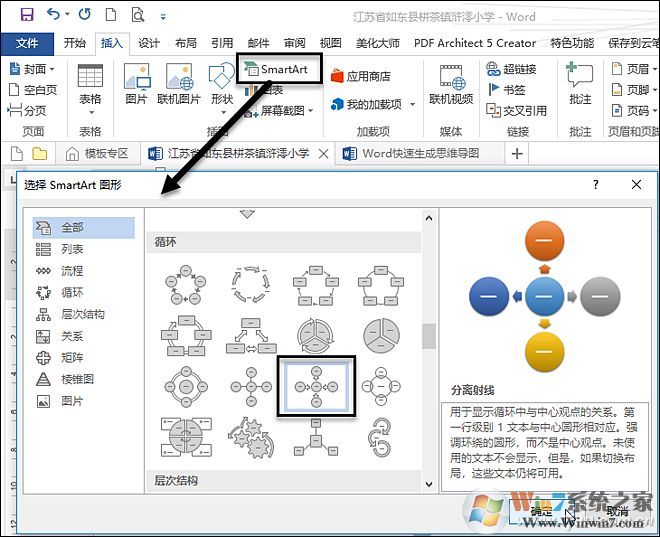The image size is (660, 537).
Task: Select 层次结构 category in SmartArt list
Action: [81, 314]
